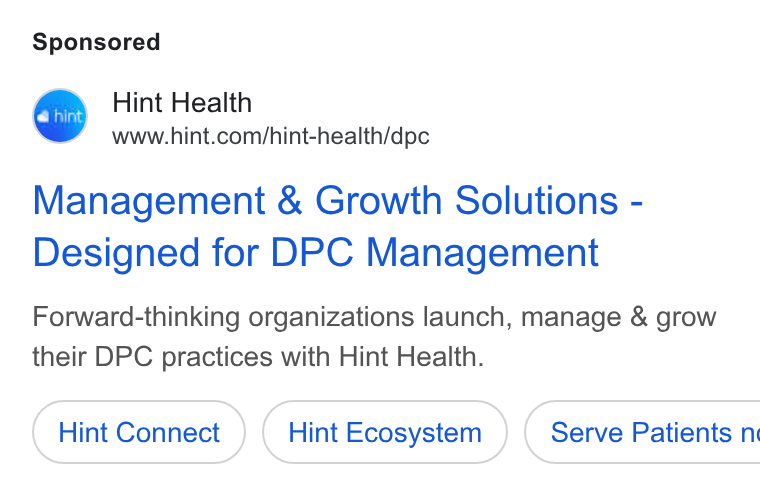
Task: Open the Hint Connect sitelink chip
Action: [139, 432]
